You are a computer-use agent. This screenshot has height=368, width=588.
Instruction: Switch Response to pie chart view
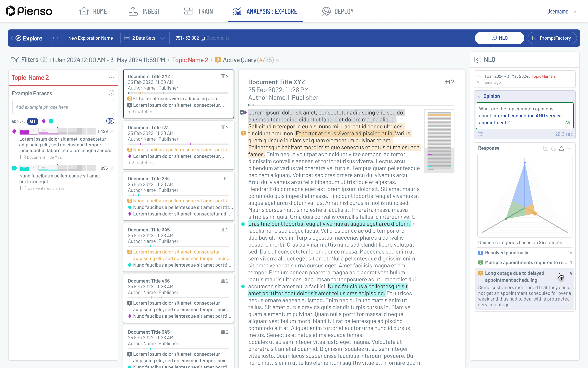pos(554,148)
